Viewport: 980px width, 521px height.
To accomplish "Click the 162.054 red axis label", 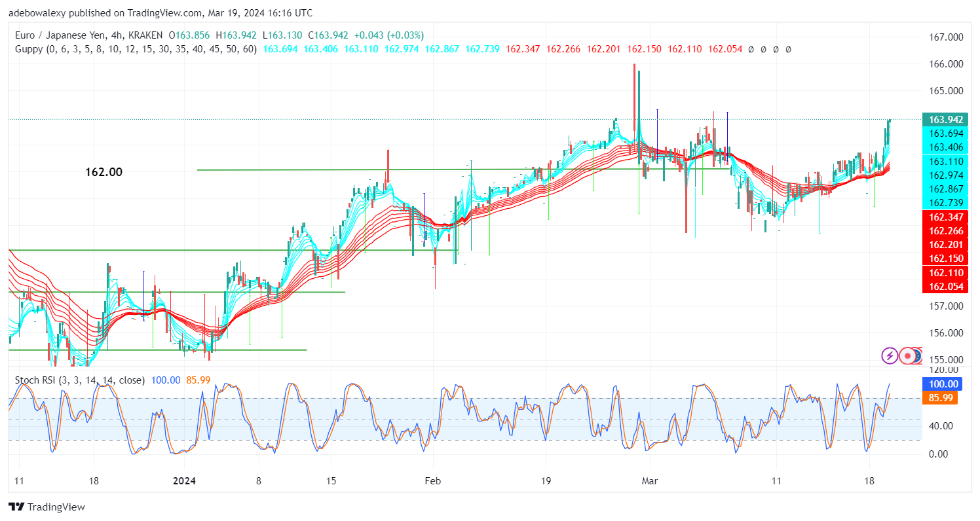I will click(945, 286).
